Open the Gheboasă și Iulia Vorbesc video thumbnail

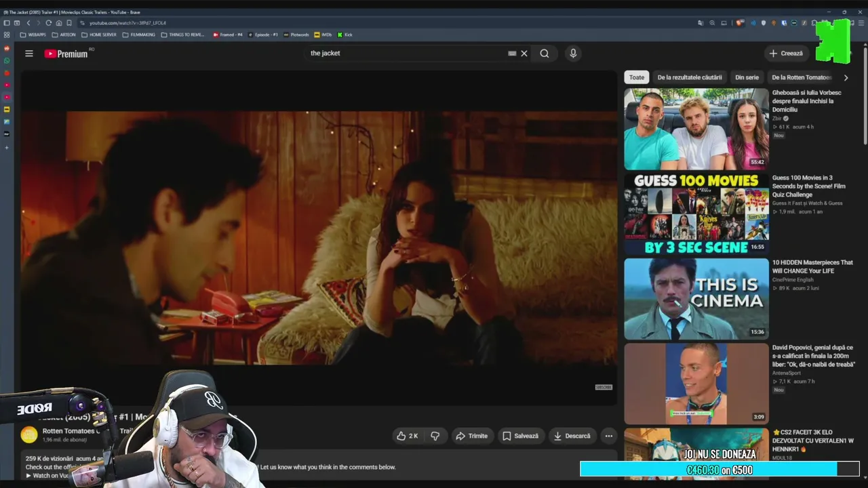[696, 129]
